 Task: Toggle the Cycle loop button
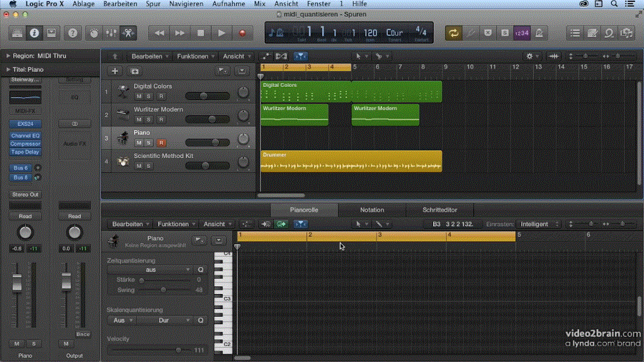tap(453, 33)
